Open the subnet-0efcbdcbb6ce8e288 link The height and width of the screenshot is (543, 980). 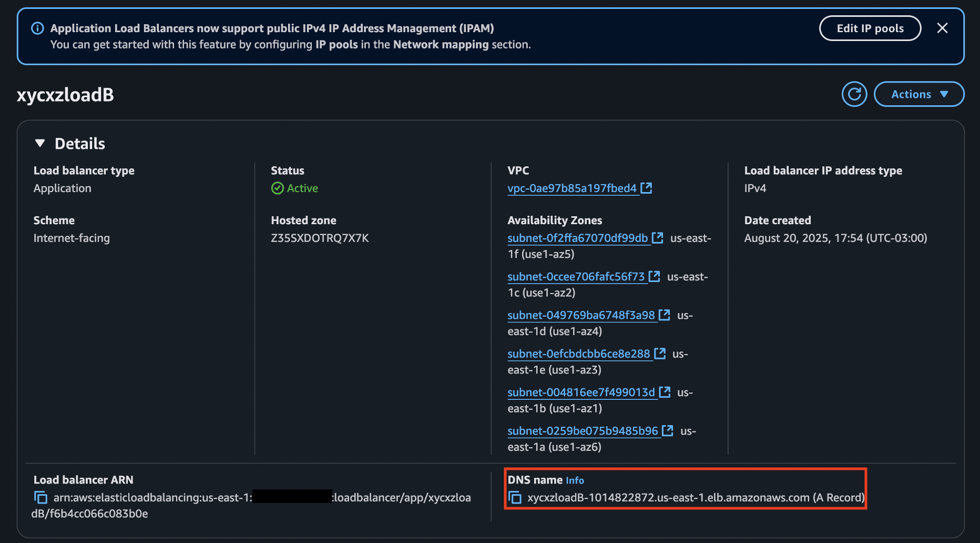pyautogui.click(x=578, y=354)
